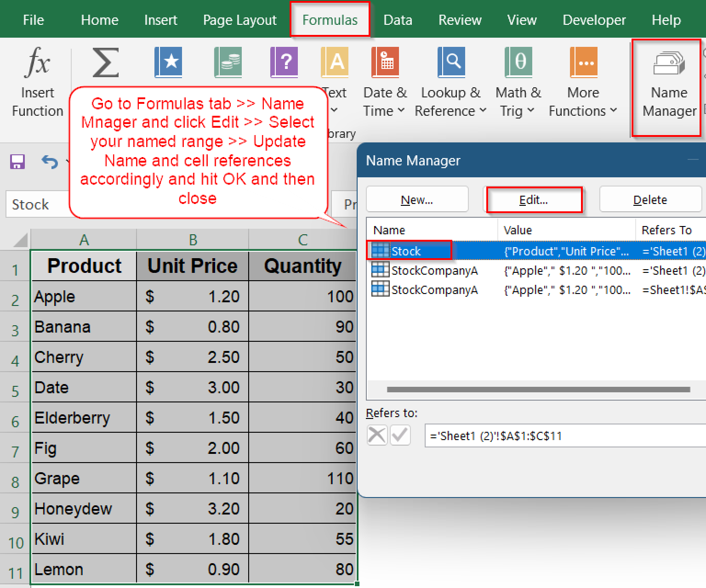This screenshot has width=706, height=588.
Task: Click the New button in Name Manager
Action: pyautogui.click(x=416, y=199)
